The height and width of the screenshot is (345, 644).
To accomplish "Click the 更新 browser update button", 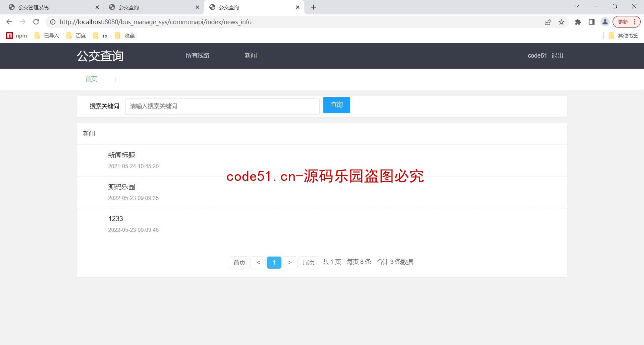I will (x=623, y=22).
